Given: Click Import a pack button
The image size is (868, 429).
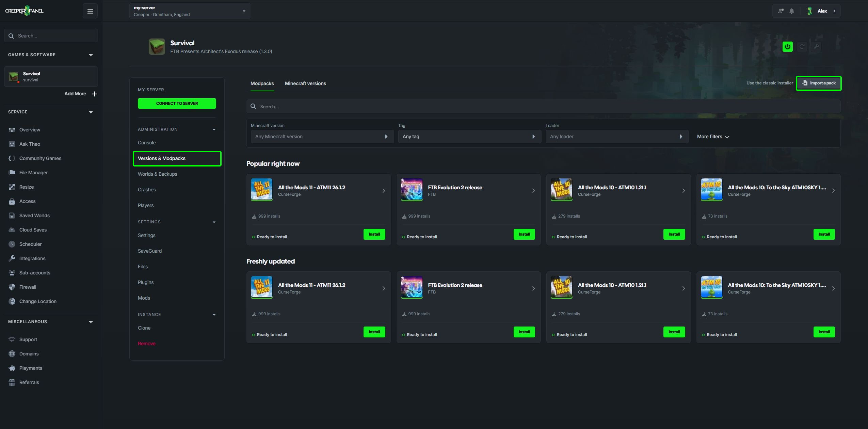Looking at the screenshot, I should pos(819,83).
